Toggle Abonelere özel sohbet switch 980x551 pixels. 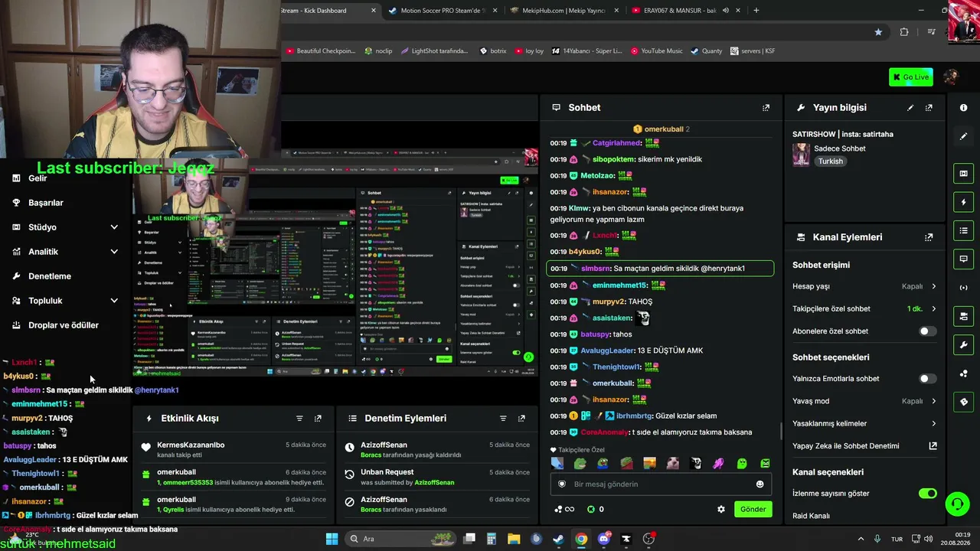[x=927, y=331]
